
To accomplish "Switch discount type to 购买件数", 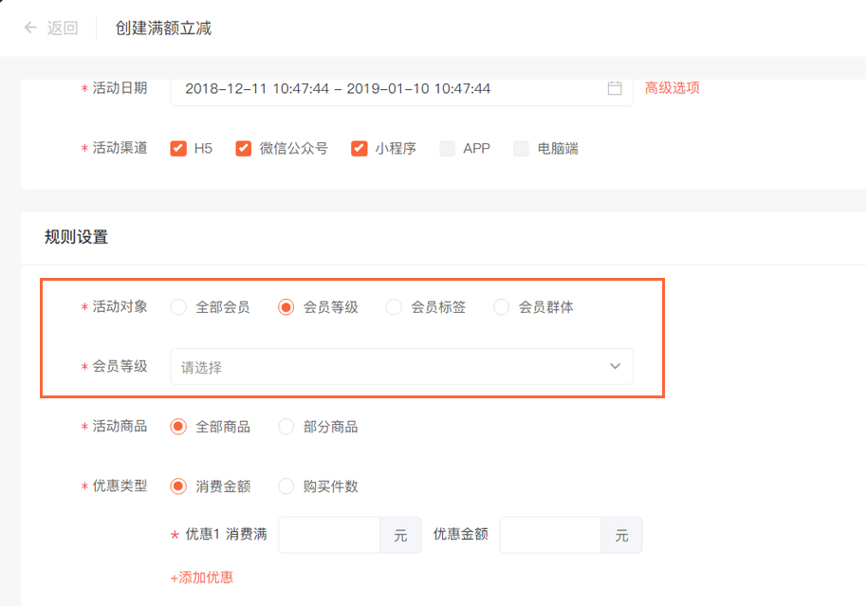I will [286, 487].
